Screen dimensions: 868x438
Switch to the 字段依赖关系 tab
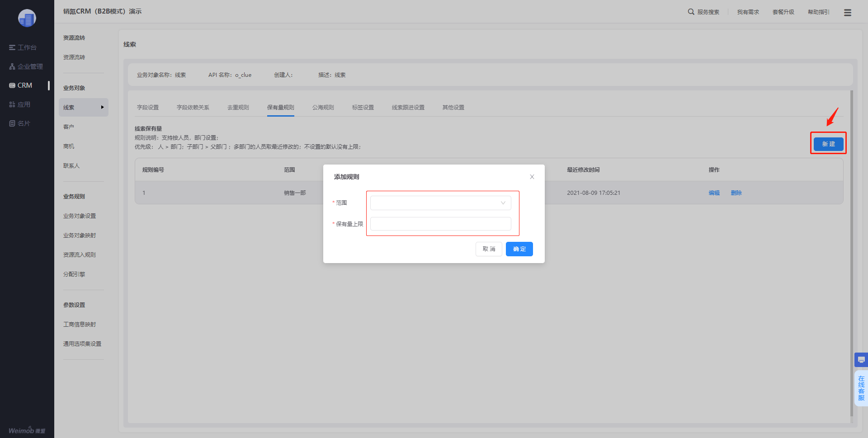(193, 108)
